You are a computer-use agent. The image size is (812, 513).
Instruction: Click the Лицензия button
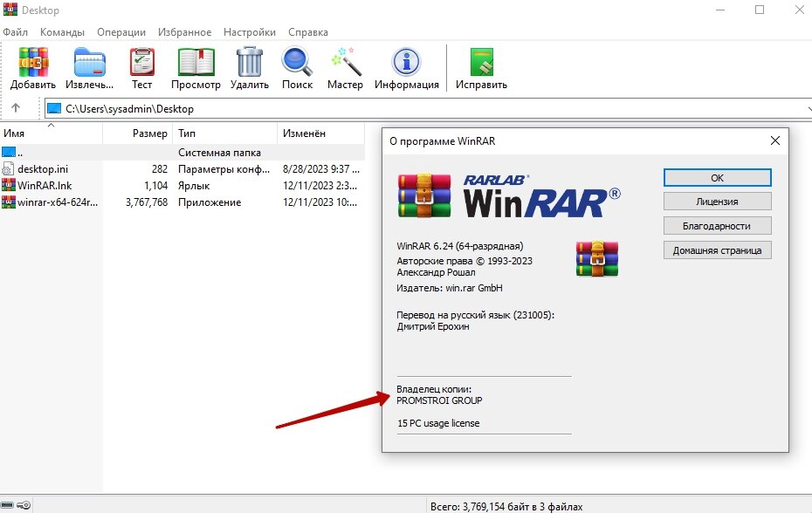pyautogui.click(x=717, y=202)
